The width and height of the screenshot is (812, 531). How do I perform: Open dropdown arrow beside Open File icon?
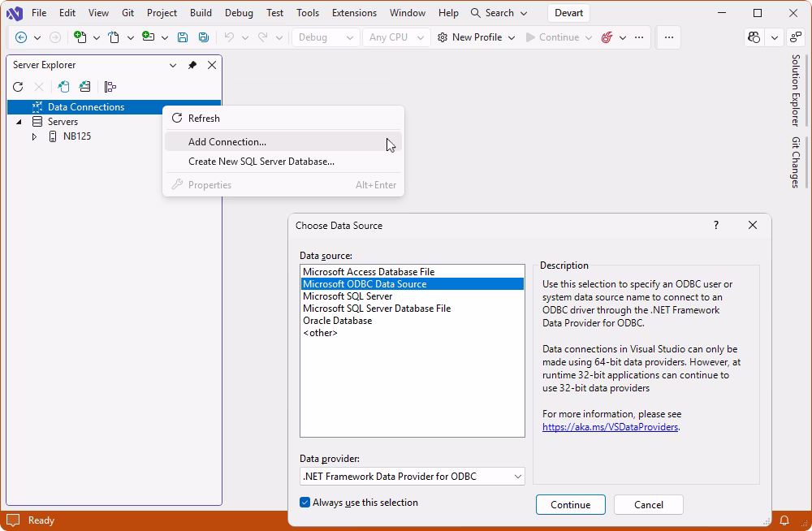click(x=131, y=37)
